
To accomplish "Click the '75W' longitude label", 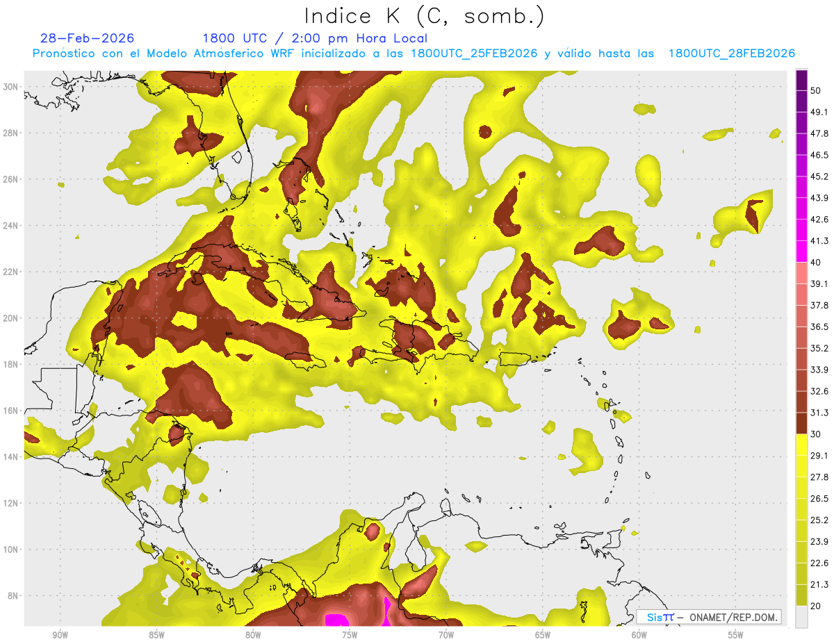I will click(x=350, y=635).
